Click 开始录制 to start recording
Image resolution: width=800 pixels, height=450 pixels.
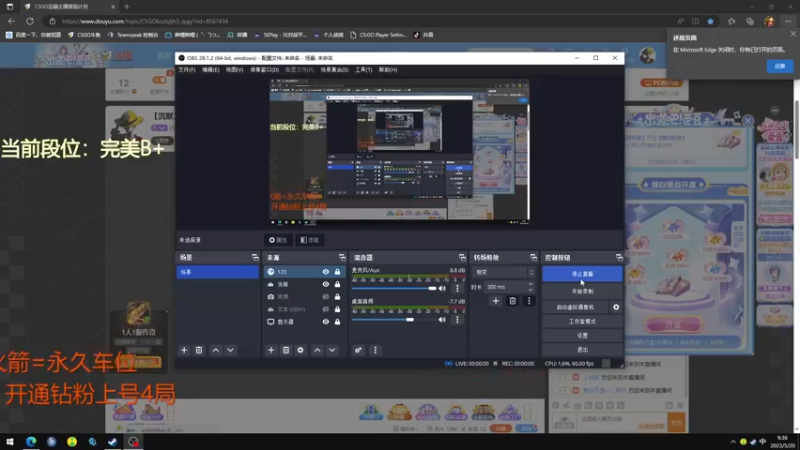582,291
